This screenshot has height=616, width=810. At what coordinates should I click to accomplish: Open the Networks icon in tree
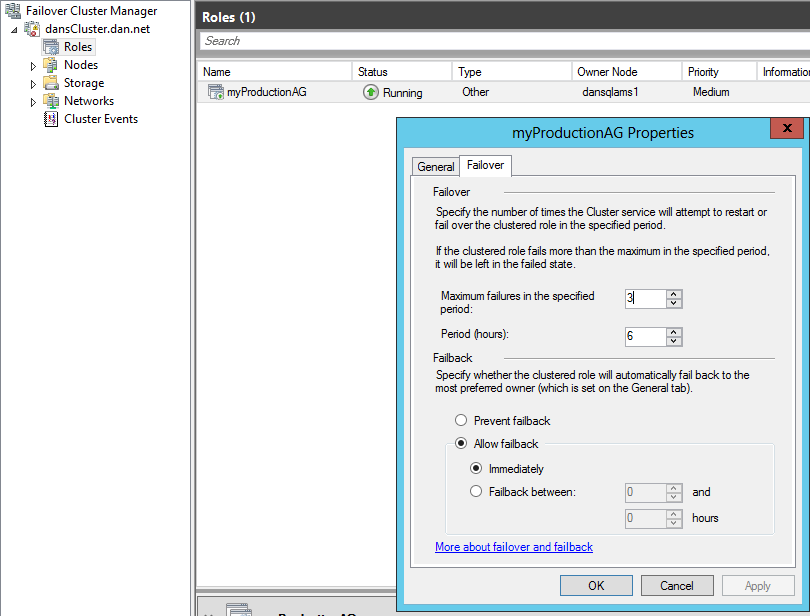coord(51,101)
